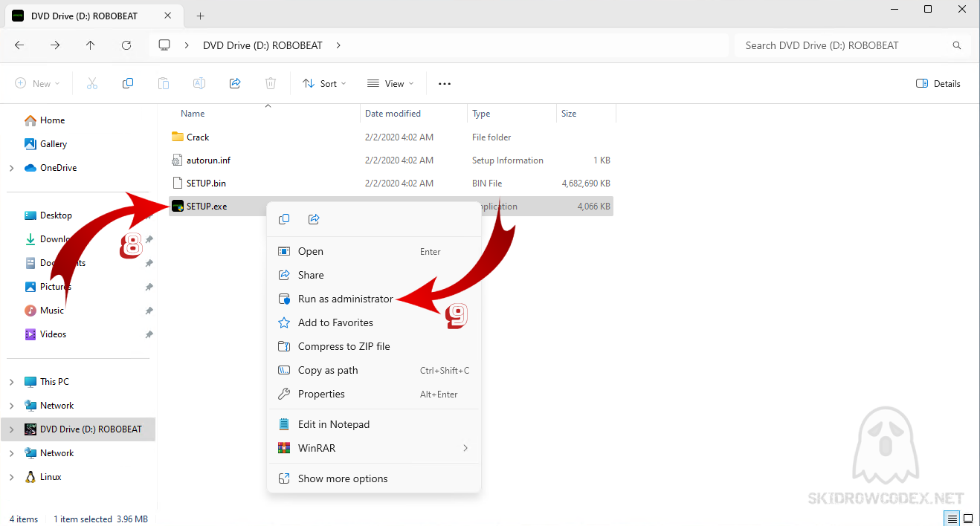Select the Crack folder icon
980x526 pixels.
[x=177, y=137]
